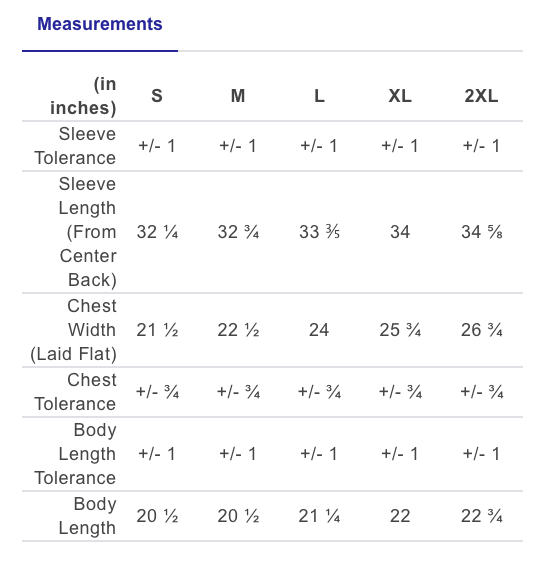Viewport: 540px width, 566px height.
Task: Click the Sleeve Tolerance row label
Action: pyautogui.click(x=75, y=146)
